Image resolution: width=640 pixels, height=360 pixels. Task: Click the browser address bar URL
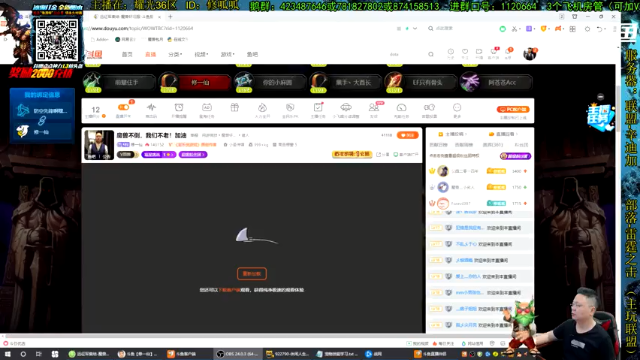(142, 28)
